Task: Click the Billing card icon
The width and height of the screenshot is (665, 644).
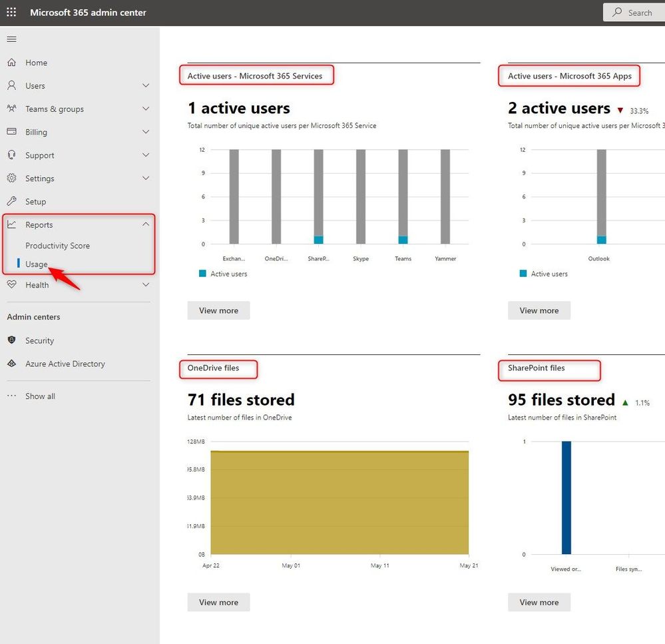Action: click(x=12, y=131)
